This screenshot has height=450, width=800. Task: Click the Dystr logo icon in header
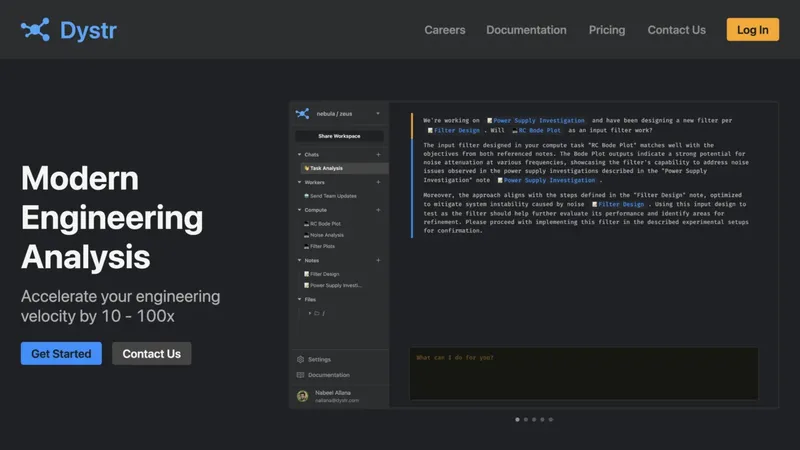(36, 29)
